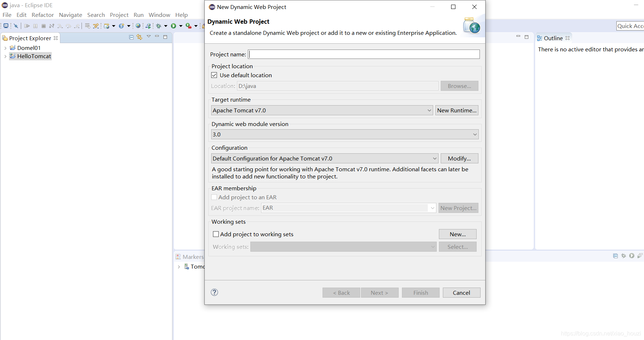
Task: Open the Run button dropdown arrow
Action: [x=181, y=26]
